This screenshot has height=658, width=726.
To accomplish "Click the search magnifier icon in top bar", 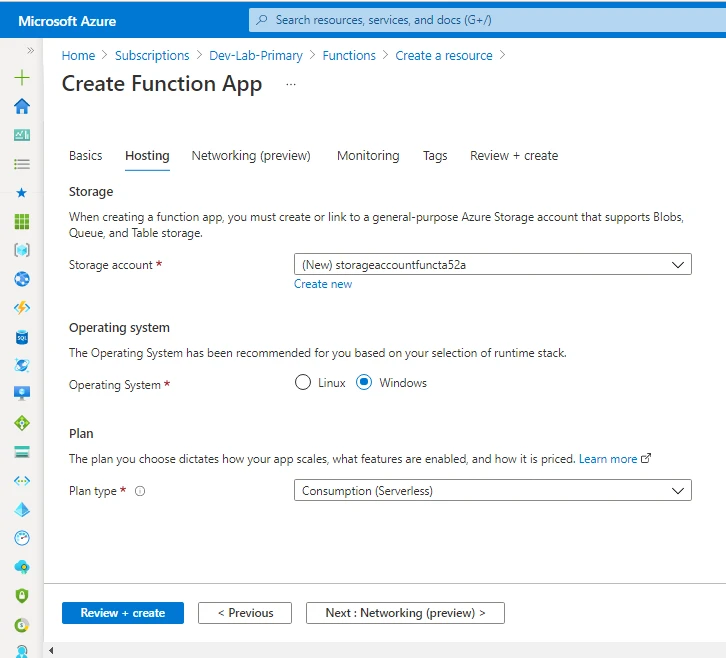I will 262,20.
